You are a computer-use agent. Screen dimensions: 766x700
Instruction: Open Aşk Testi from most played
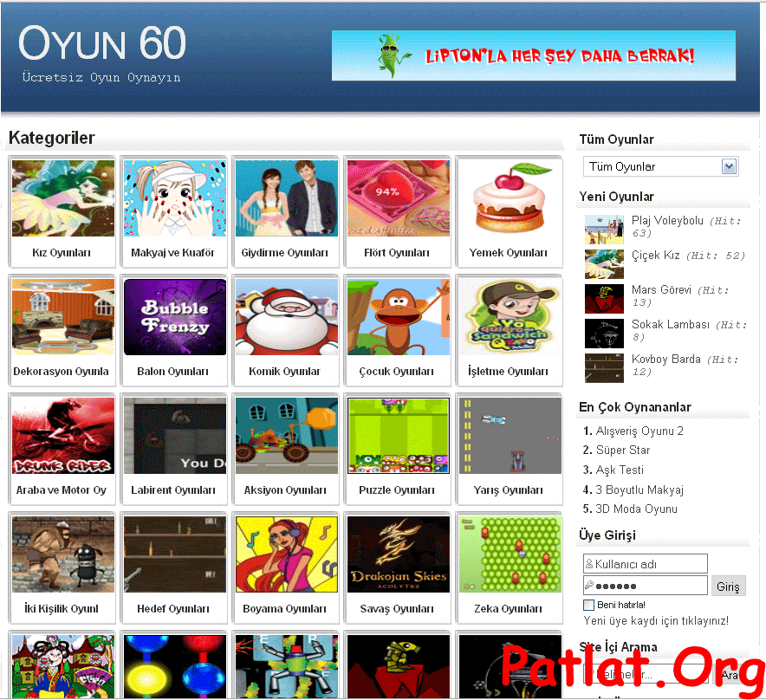(620, 470)
